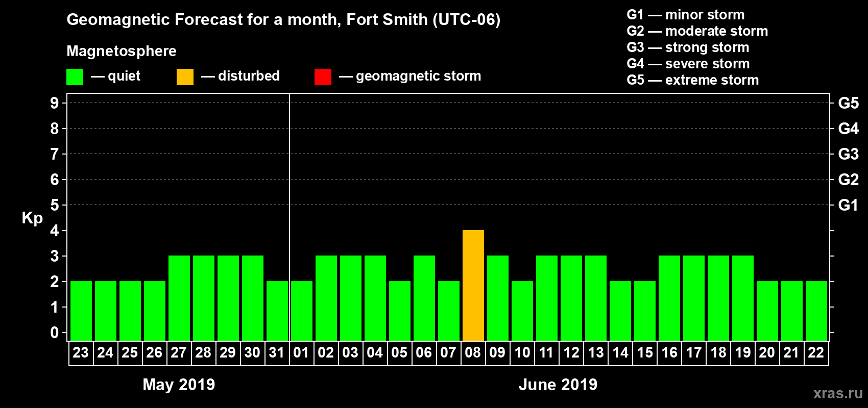Click the Kp value 9 on the left axis
The width and height of the screenshot is (868, 408).
tap(55, 103)
